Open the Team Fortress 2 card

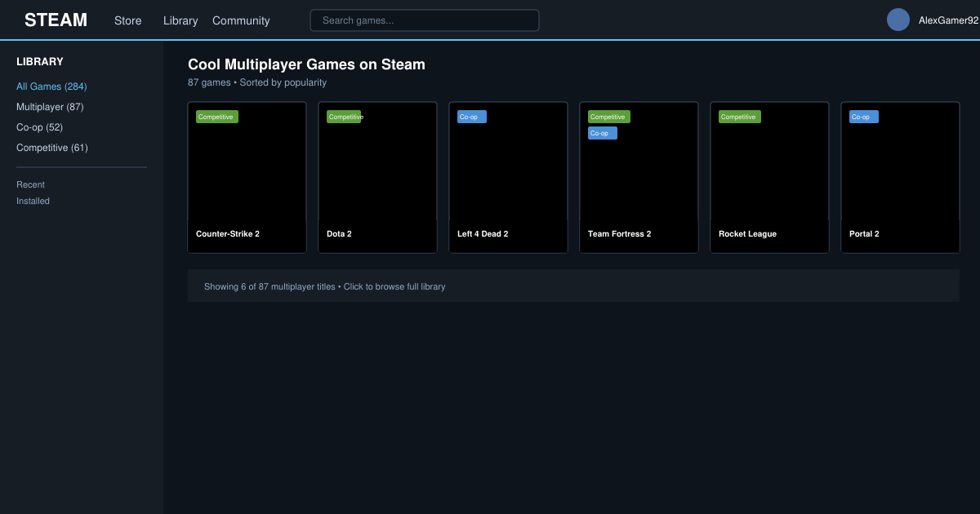(x=639, y=177)
